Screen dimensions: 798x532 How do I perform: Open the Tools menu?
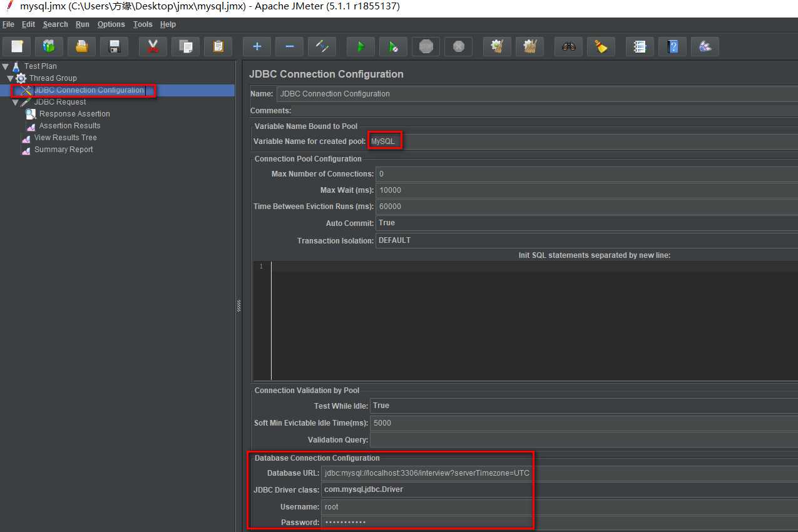point(143,24)
